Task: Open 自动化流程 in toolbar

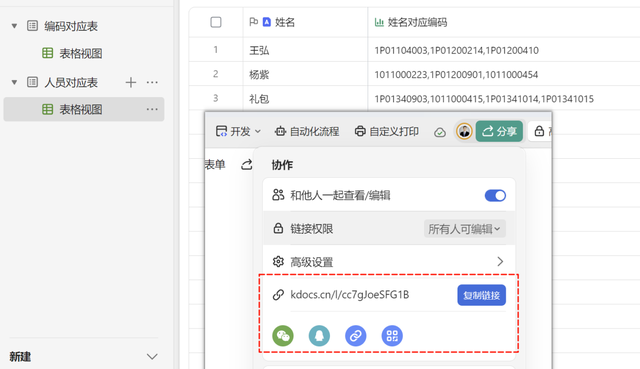Action: pyautogui.click(x=307, y=131)
